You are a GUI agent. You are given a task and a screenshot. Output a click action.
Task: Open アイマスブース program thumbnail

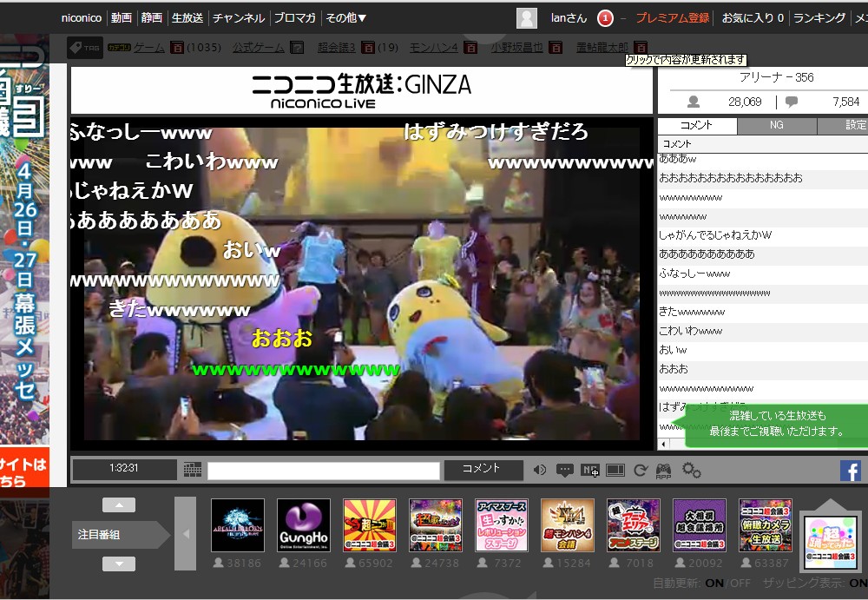tap(502, 525)
